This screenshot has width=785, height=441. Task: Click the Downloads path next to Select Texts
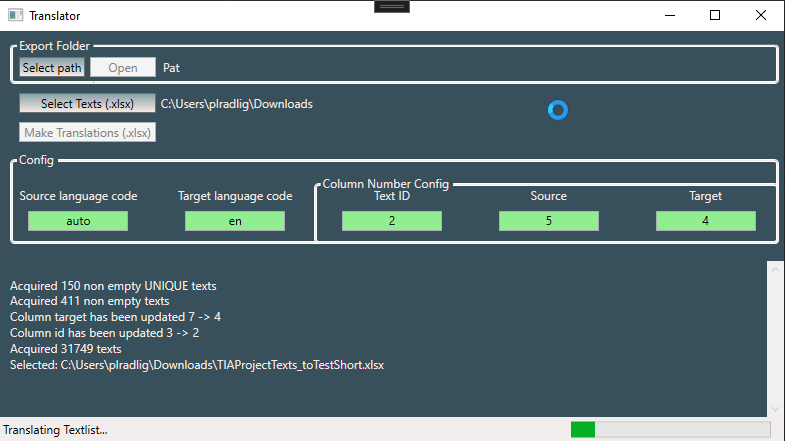[x=237, y=104]
